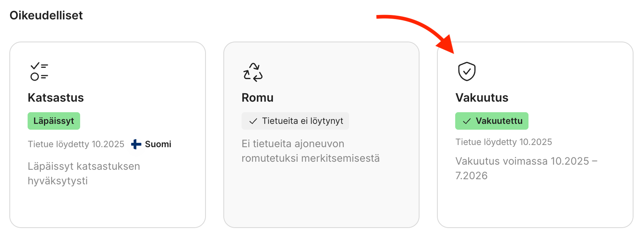Viewport: 644px width, 237px height.
Task: Select the recycling icon above Romu
Action: 253,72
